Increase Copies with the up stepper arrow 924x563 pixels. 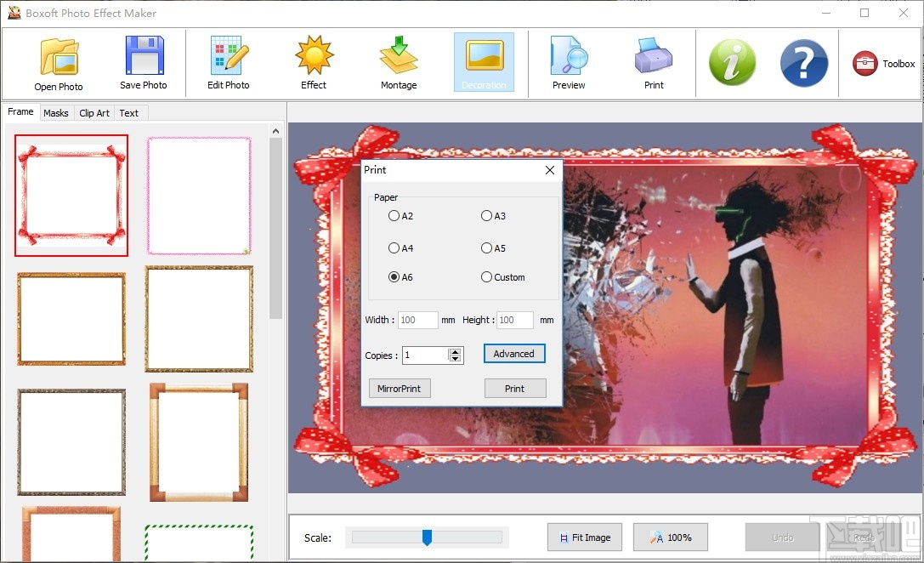click(x=456, y=350)
